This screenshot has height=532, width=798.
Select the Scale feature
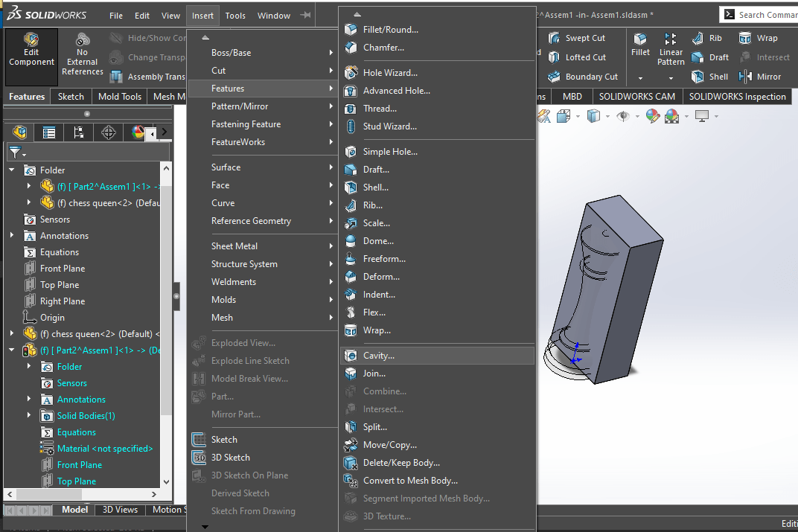click(437, 222)
